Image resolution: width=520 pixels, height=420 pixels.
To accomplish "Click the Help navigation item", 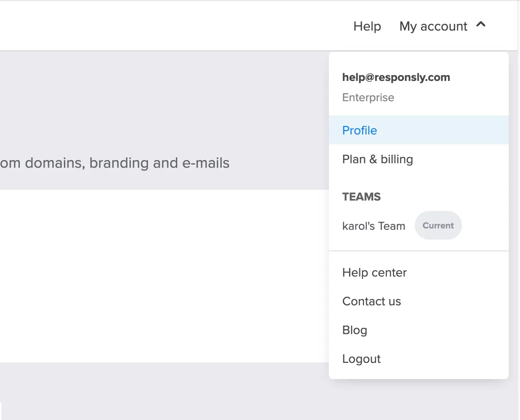I will coord(367,26).
